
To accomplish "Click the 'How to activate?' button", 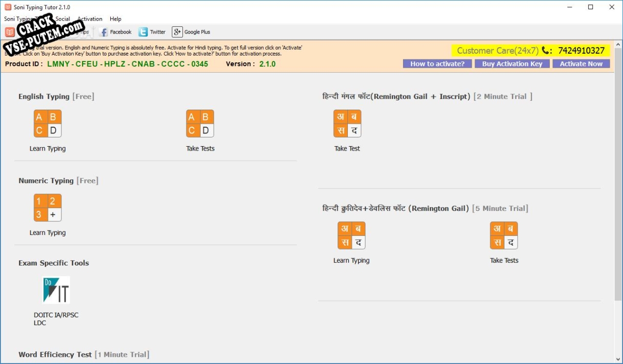I will [437, 64].
